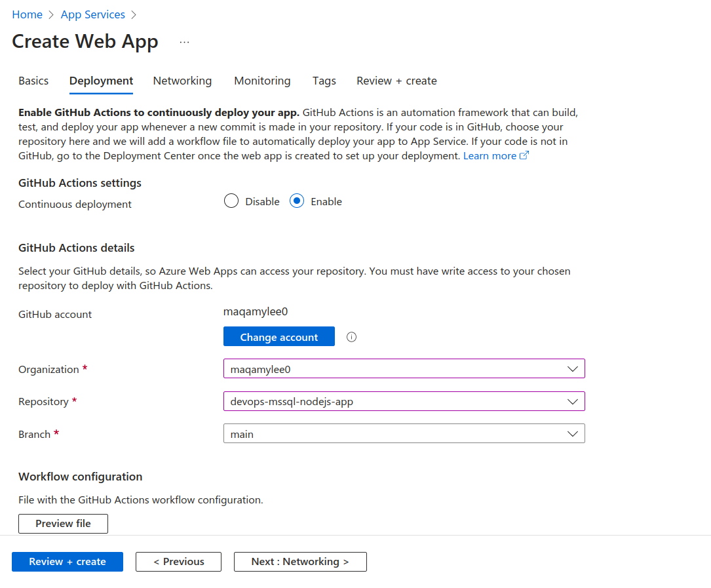Click the Change account button

pyautogui.click(x=279, y=337)
